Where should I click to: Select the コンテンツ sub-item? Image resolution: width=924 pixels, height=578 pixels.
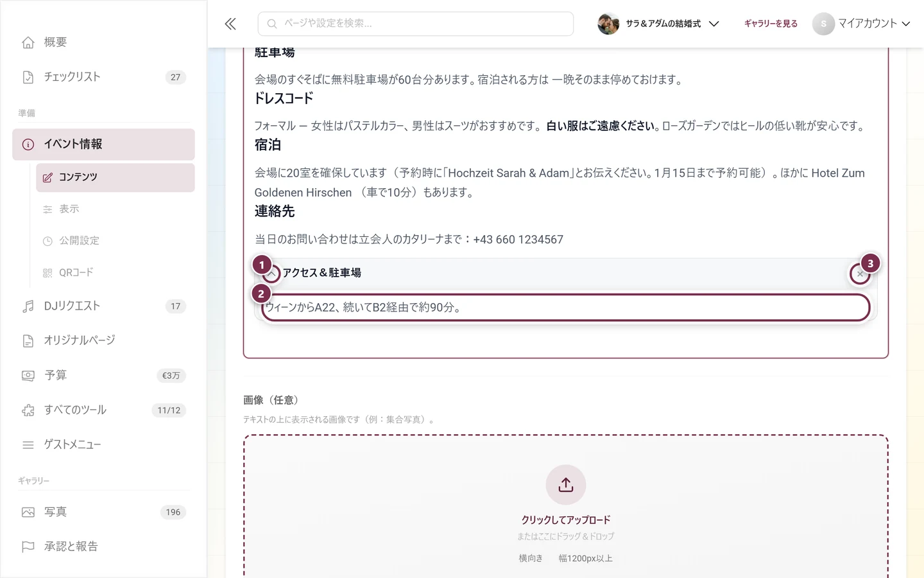tap(116, 177)
